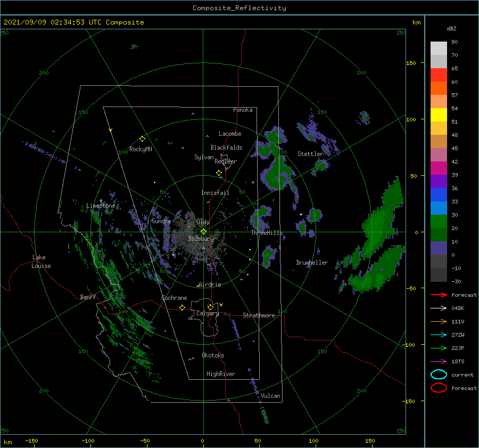The image size is (479, 448).
Task: Click the yellow radar site marker at Didsbury
Action: (203, 232)
